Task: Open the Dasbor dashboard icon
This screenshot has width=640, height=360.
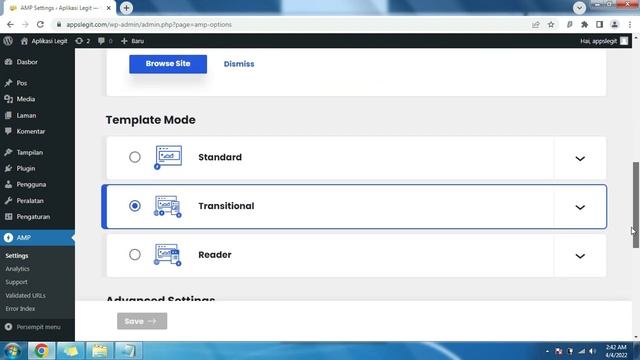Action: point(8,62)
